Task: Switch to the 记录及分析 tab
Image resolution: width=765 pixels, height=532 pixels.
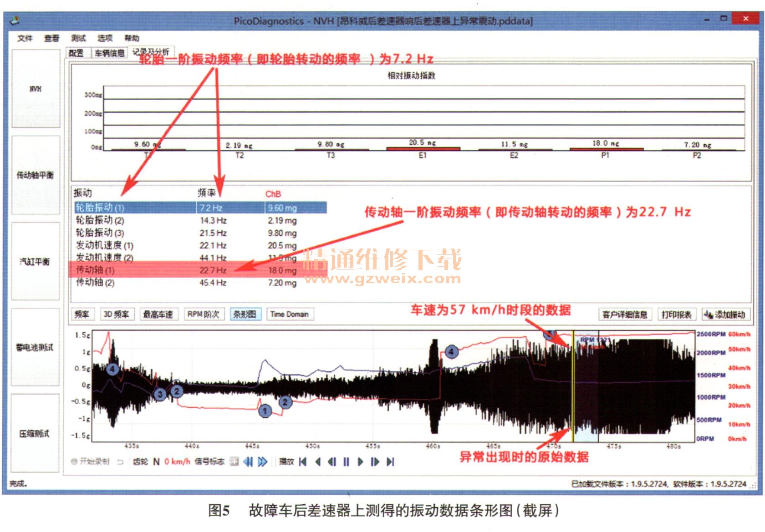Action: coord(151,52)
